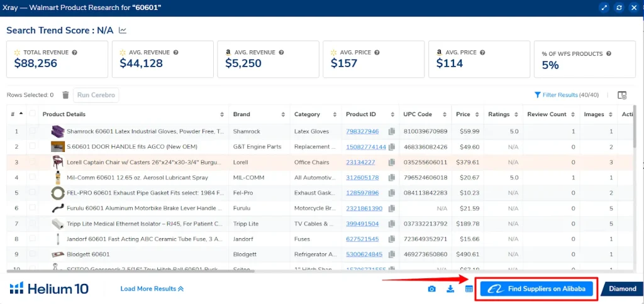Viewport: 644px width, 304px height.
Task: Close the Xray window
Action: [x=635, y=8]
